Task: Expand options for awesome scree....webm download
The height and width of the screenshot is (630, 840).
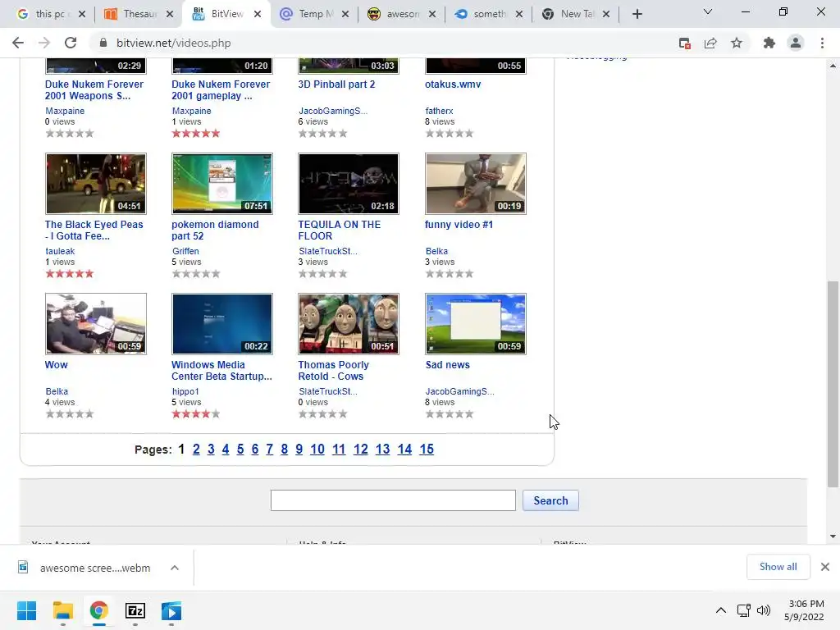Action: tap(175, 568)
